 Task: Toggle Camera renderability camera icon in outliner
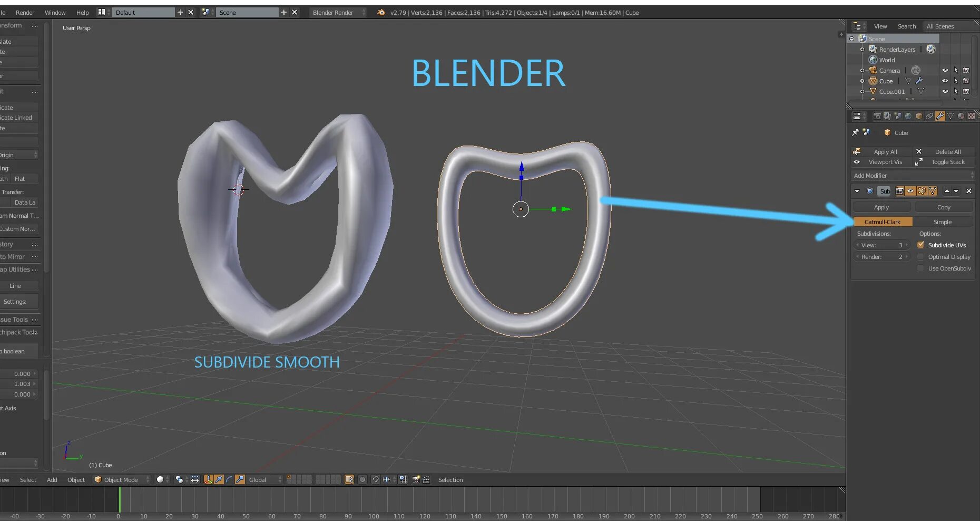(x=966, y=70)
